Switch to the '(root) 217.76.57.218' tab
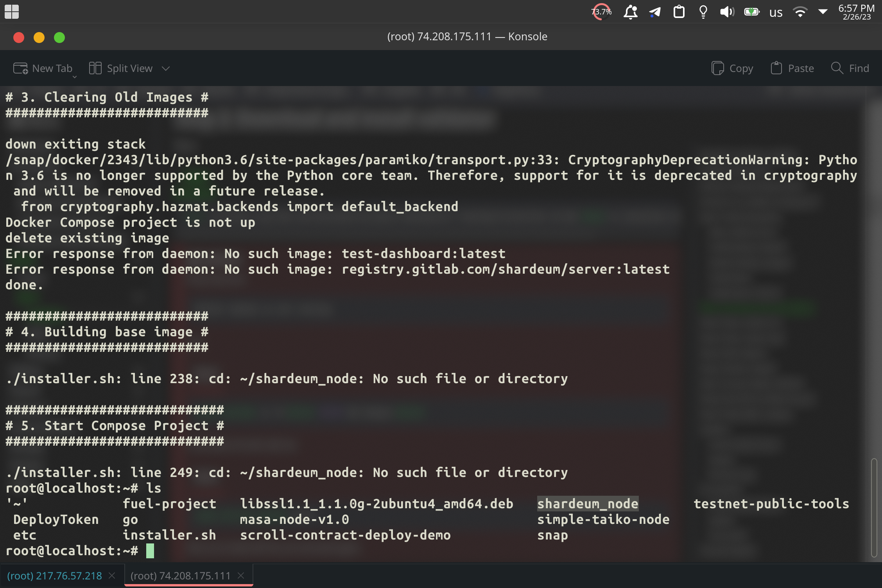This screenshot has width=882, height=588. [55, 575]
